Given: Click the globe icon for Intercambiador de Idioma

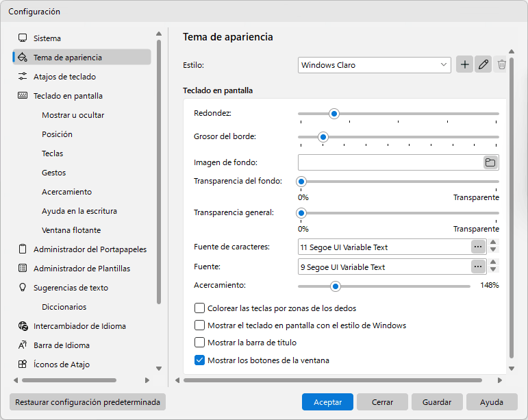Looking at the screenshot, I should [23, 326].
